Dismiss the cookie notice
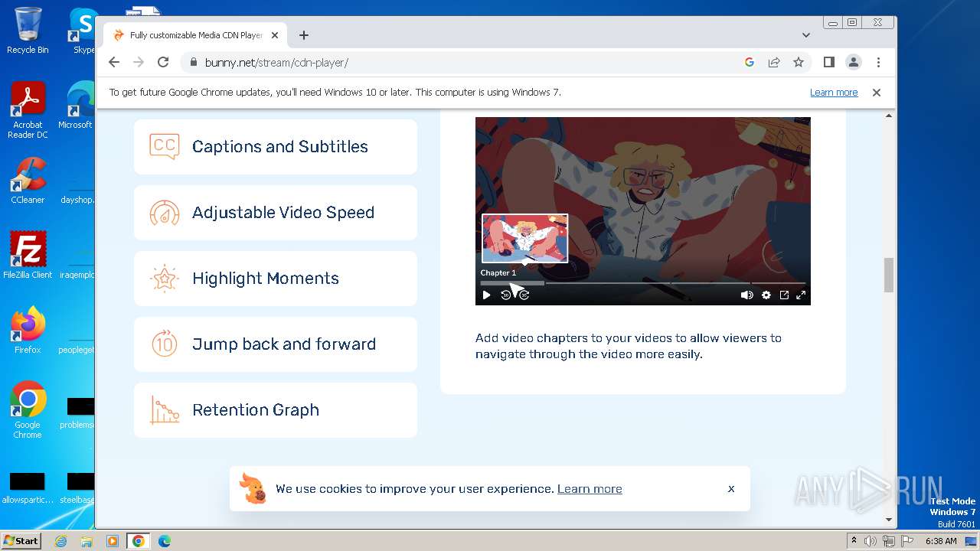The image size is (980, 551). click(731, 488)
